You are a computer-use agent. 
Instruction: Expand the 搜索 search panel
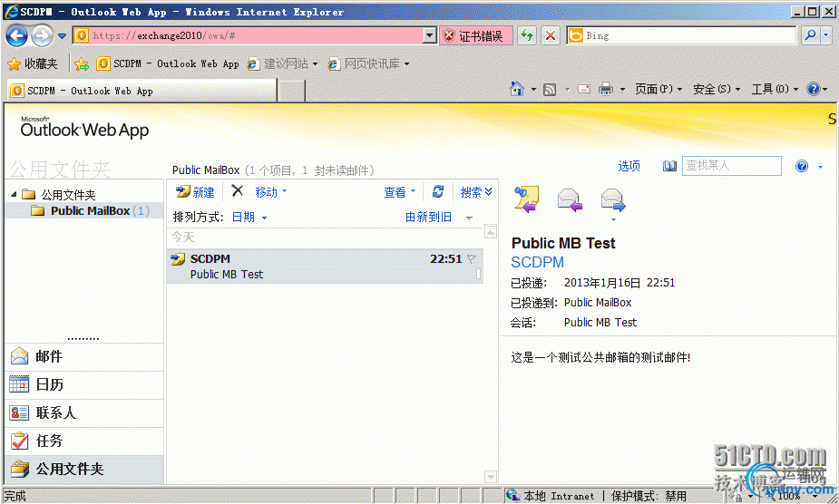point(475,192)
